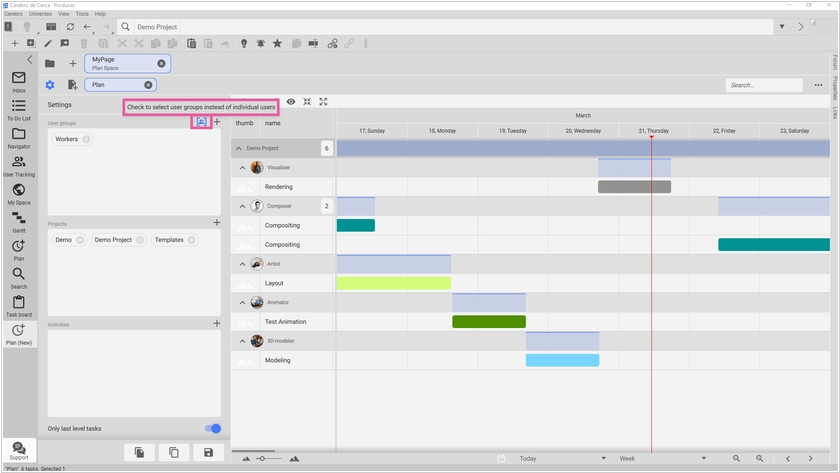This screenshot has width=840, height=473.
Task: Toggle select user groups checkbox icon
Action: [201, 122]
